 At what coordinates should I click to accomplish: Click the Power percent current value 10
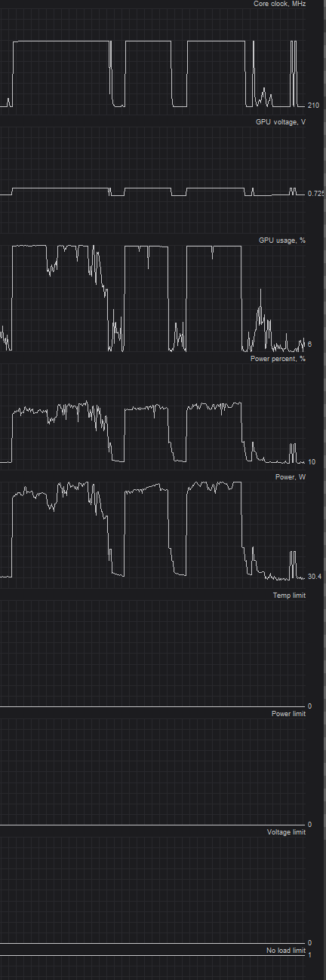[312, 462]
